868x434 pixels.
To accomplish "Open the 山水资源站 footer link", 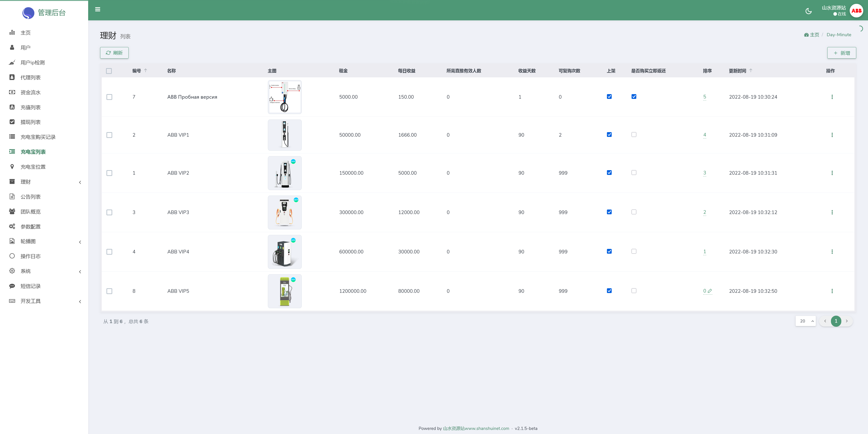I will pyautogui.click(x=476, y=428).
